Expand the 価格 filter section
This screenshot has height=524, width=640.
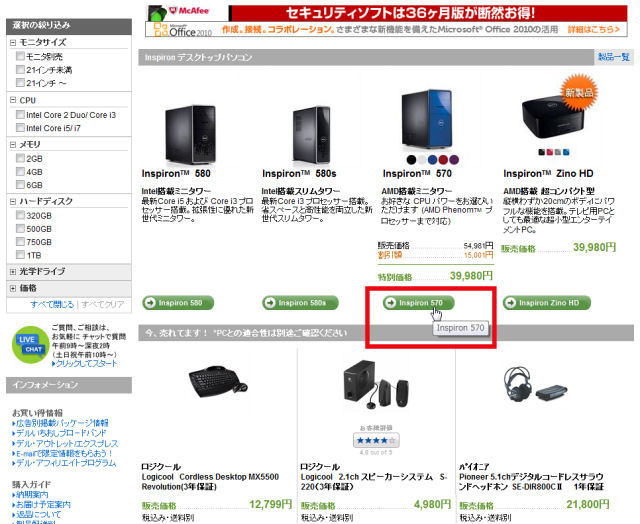[x=13, y=288]
